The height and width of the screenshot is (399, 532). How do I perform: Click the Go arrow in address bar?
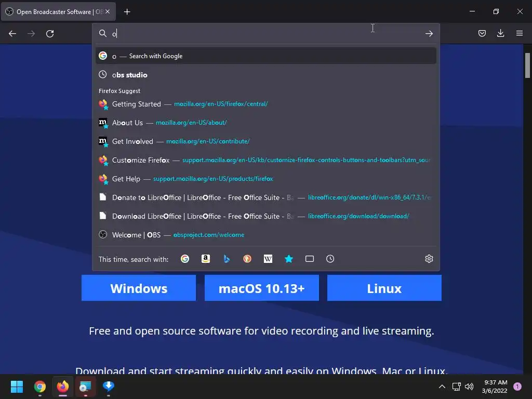(x=429, y=33)
